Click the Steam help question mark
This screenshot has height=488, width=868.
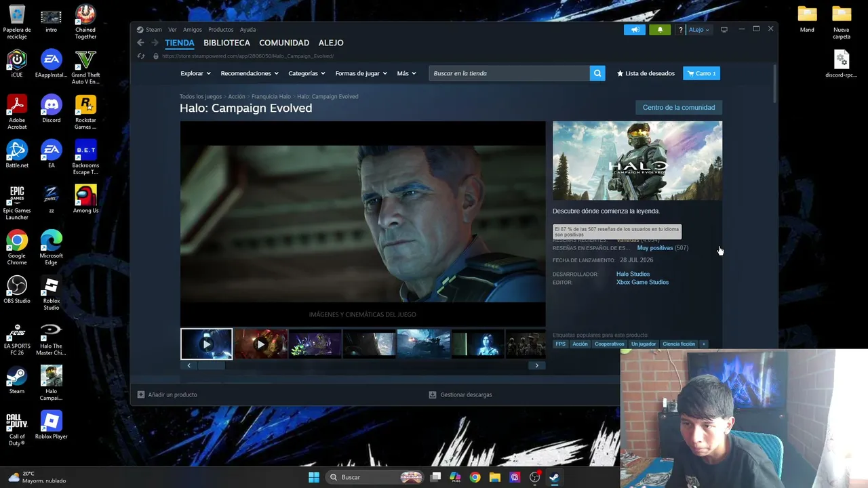click(680, 30)
